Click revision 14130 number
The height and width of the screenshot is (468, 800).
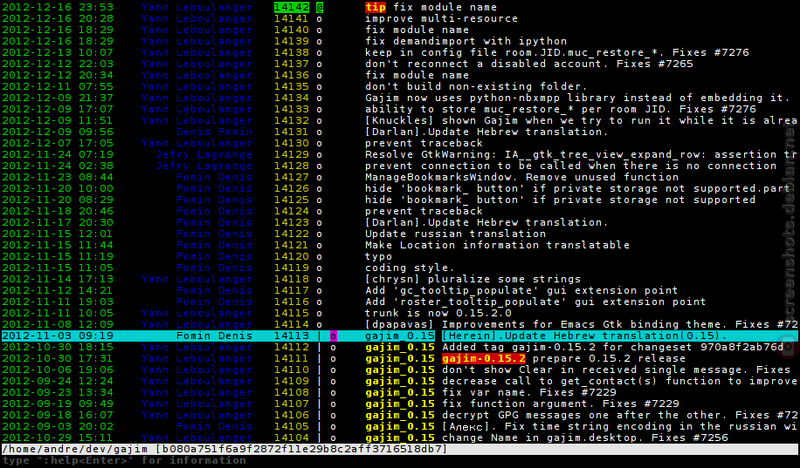tap(291, 143)
